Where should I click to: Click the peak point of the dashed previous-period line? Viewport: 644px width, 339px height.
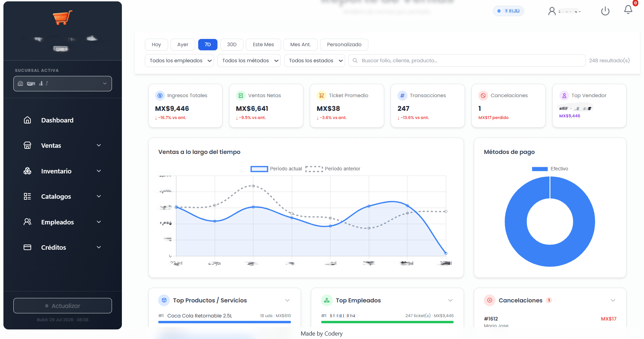click(253, 186)
